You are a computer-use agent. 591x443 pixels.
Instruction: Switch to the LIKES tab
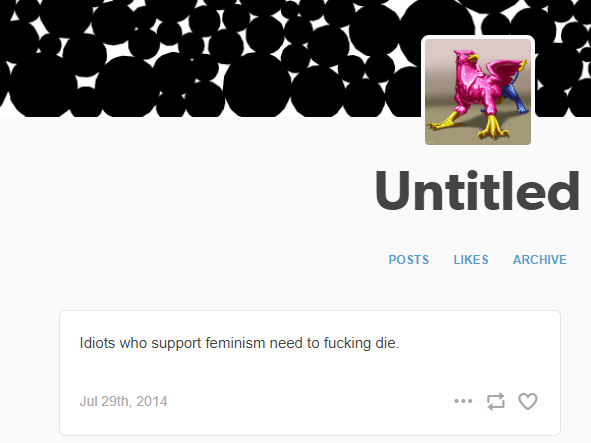[x=471, y=260]
